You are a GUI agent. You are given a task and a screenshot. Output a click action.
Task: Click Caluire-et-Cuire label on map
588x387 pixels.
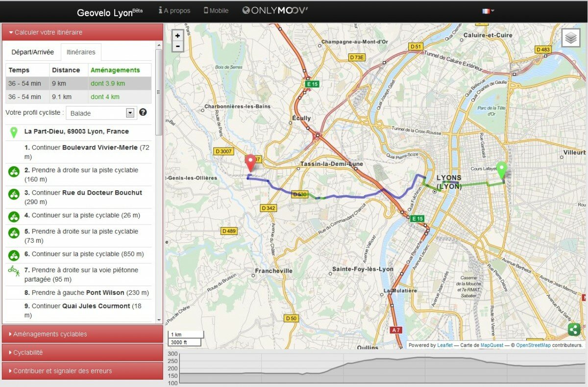pos(488,35)
